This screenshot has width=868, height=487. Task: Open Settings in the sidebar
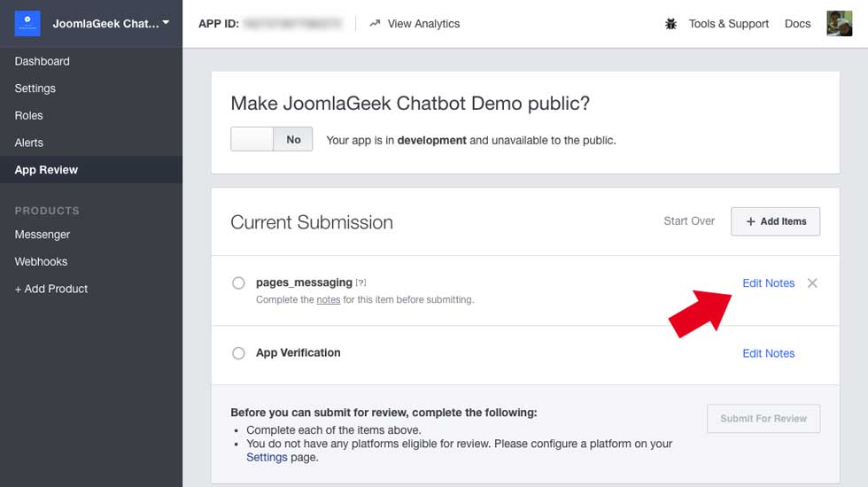pos(35,89)
